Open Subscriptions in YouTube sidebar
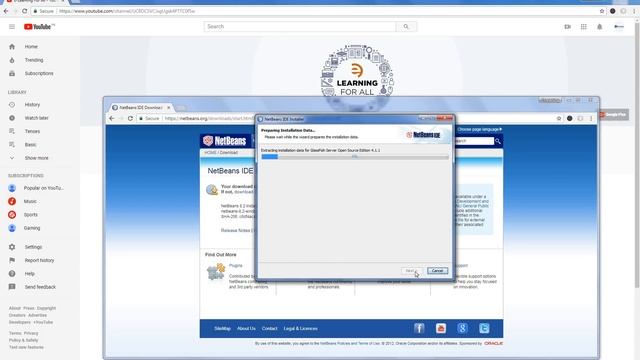 (x=40, y=73)
